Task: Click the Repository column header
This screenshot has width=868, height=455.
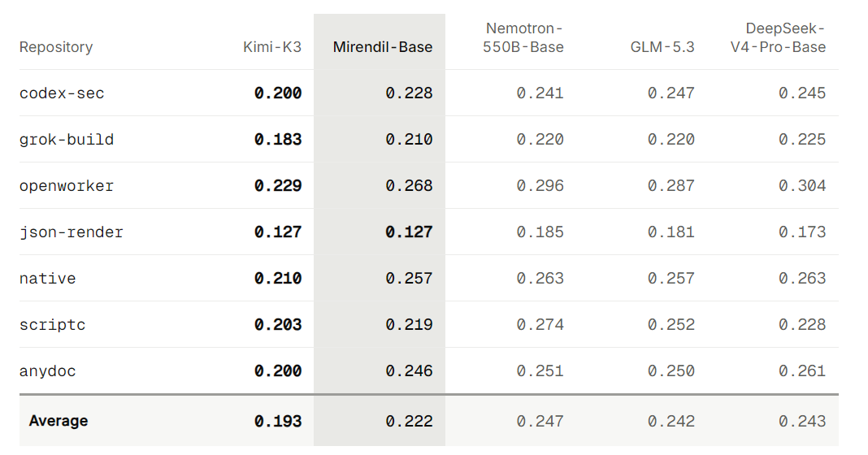Action: [56, 47]
